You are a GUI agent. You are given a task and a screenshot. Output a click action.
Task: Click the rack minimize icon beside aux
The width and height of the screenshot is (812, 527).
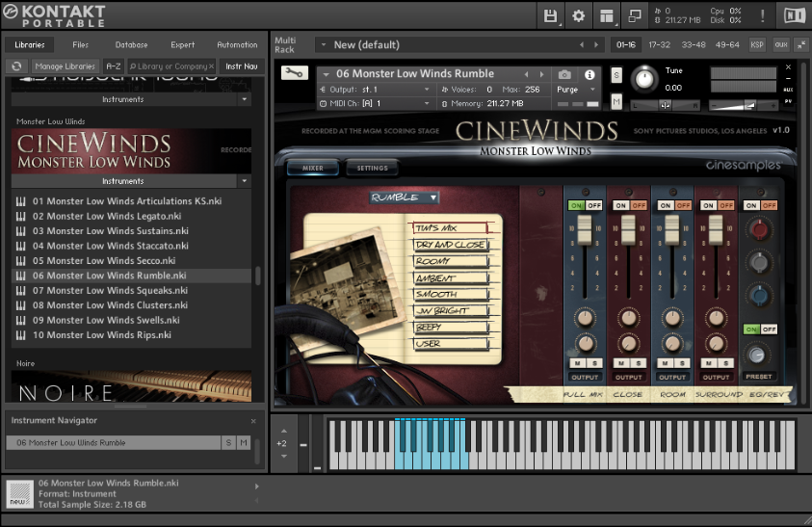tap(800, 45)
